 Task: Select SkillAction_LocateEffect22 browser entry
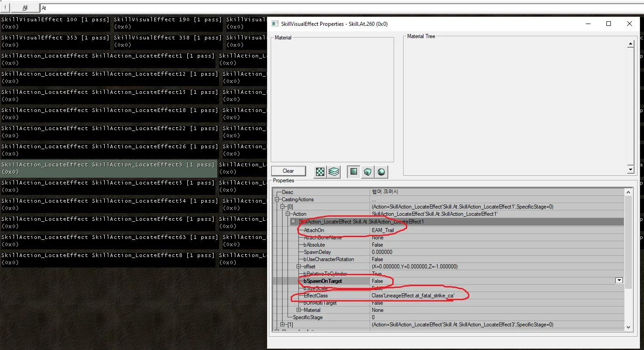click(x=110, y=132)
